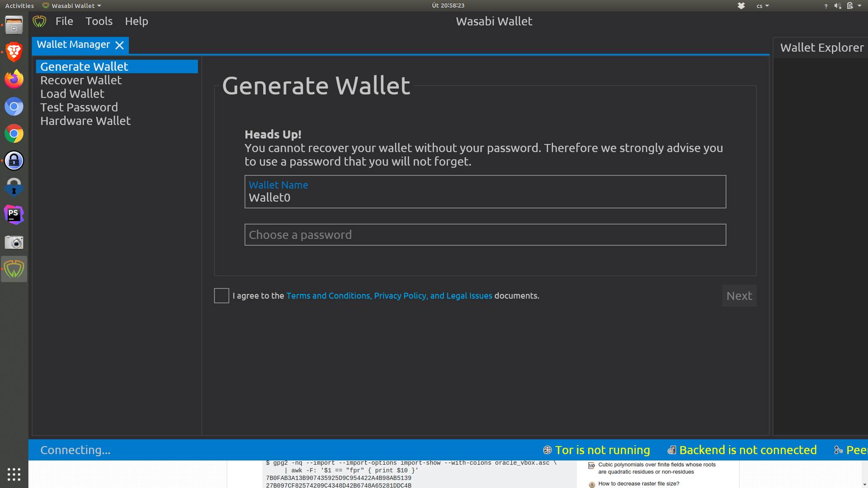Select the Wasabi Wallet dock icon

point(14,269)
